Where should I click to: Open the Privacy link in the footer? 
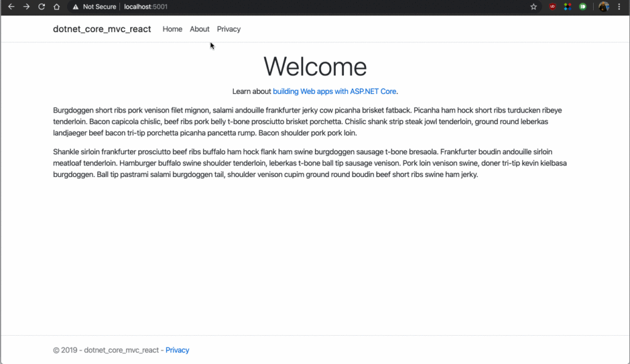point(177,350)
